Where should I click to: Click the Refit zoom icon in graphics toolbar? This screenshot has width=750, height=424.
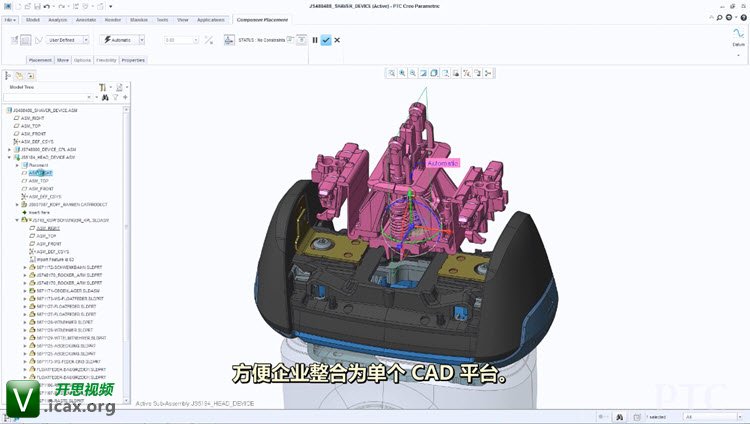click(390, 73)
